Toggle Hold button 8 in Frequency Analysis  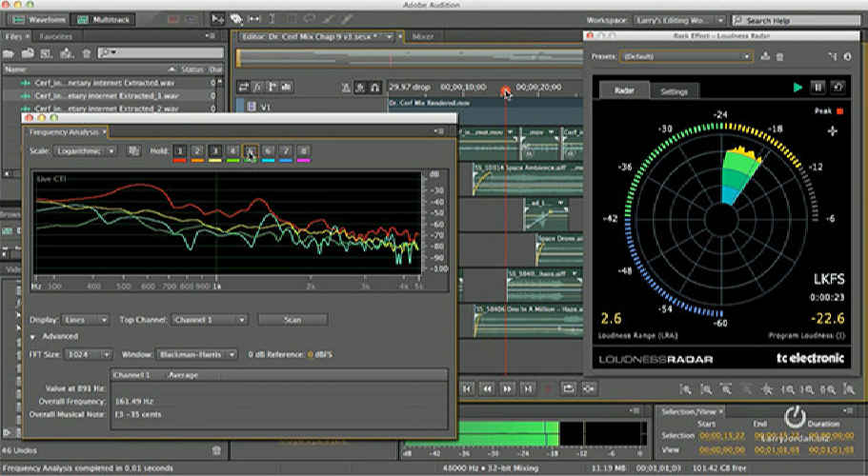[x=304, y=151]
